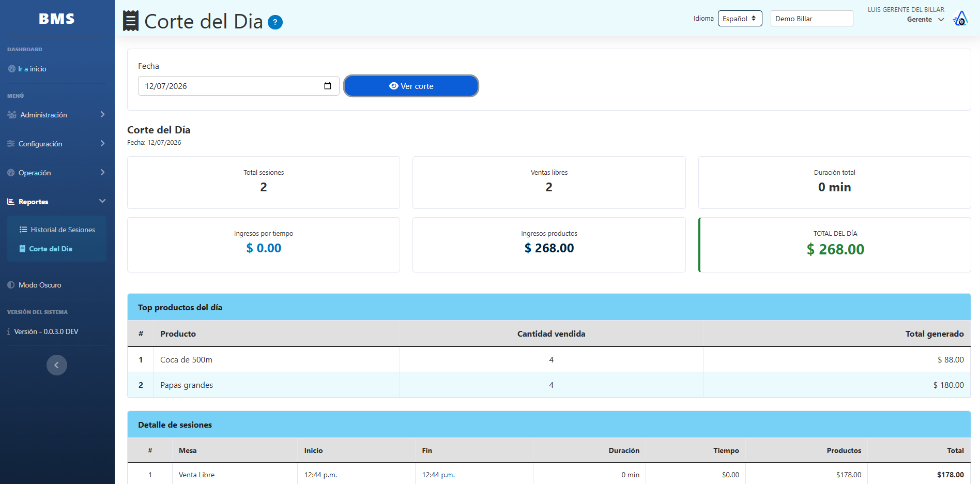Open Historial de Sesiones report
This screenshot has width=980, height=484.
coord(63,230)
